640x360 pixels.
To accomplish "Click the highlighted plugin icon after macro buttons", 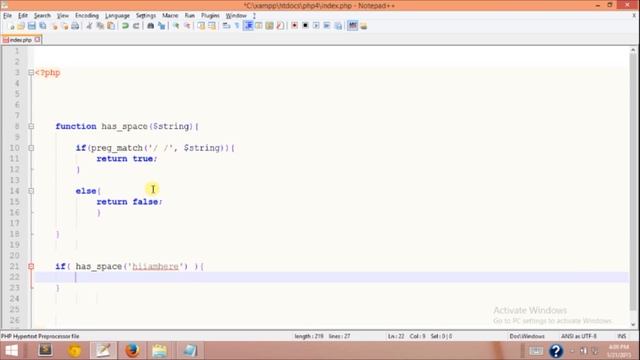I will 352,26.
